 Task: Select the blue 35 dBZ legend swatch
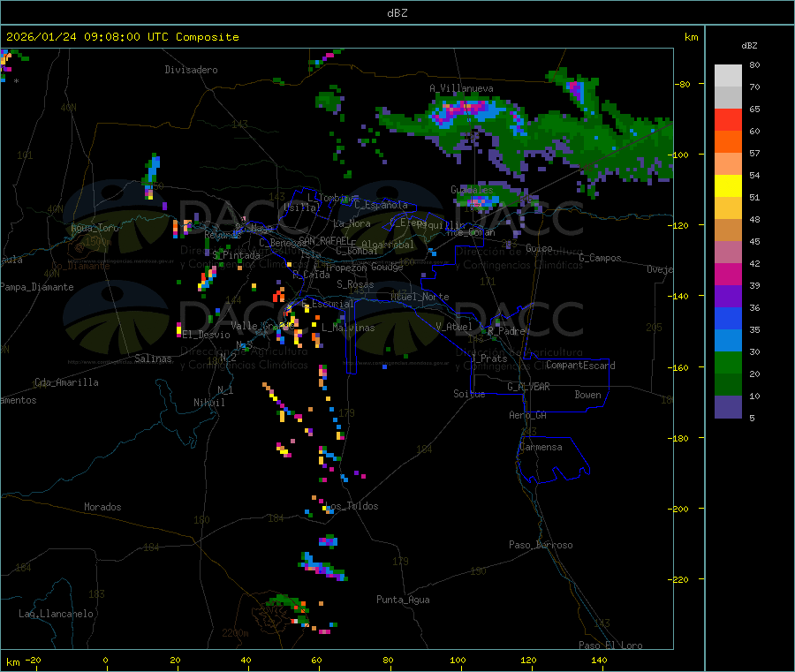pyautogui.click(x=728, y=318)
